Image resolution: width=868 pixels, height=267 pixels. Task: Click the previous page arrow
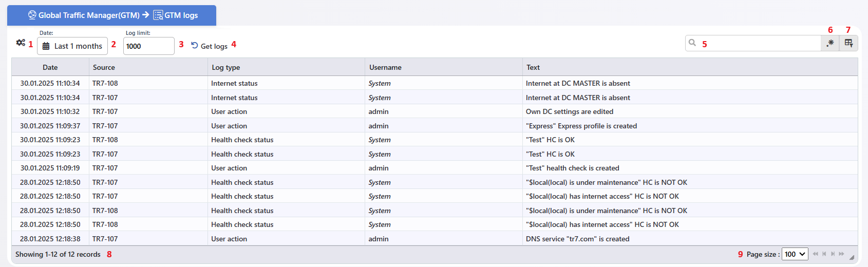coord(824,254)
